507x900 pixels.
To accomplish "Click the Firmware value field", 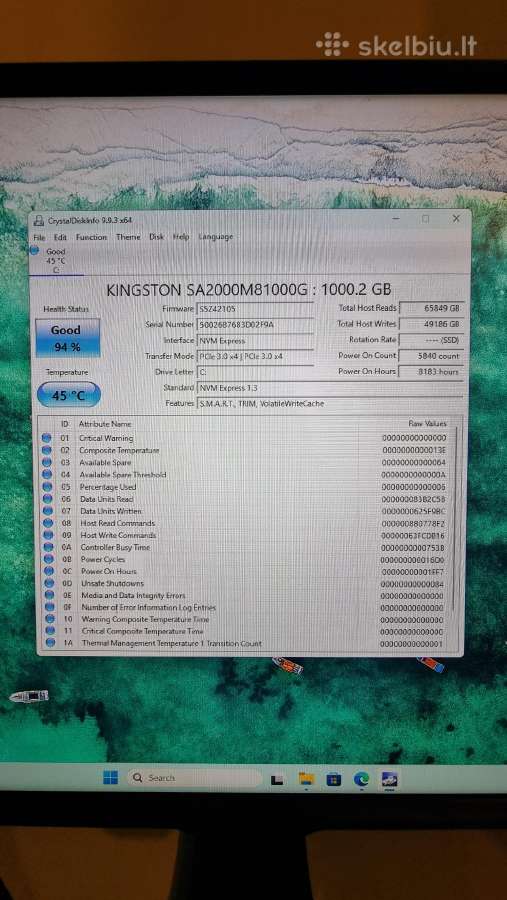I will [255, 309].
